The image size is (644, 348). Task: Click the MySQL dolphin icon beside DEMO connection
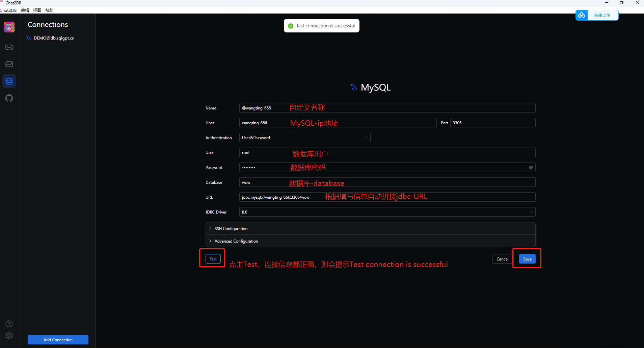click(x=29, y=38)
